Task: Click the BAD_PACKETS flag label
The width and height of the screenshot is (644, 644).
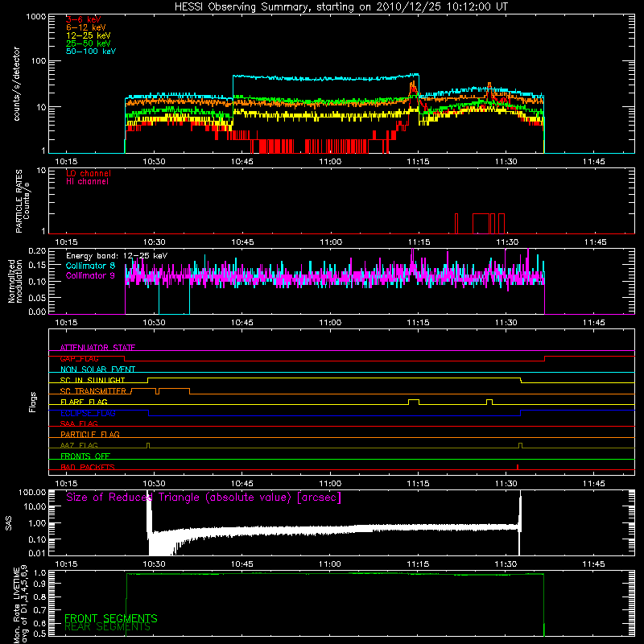Action: [88, 467]
